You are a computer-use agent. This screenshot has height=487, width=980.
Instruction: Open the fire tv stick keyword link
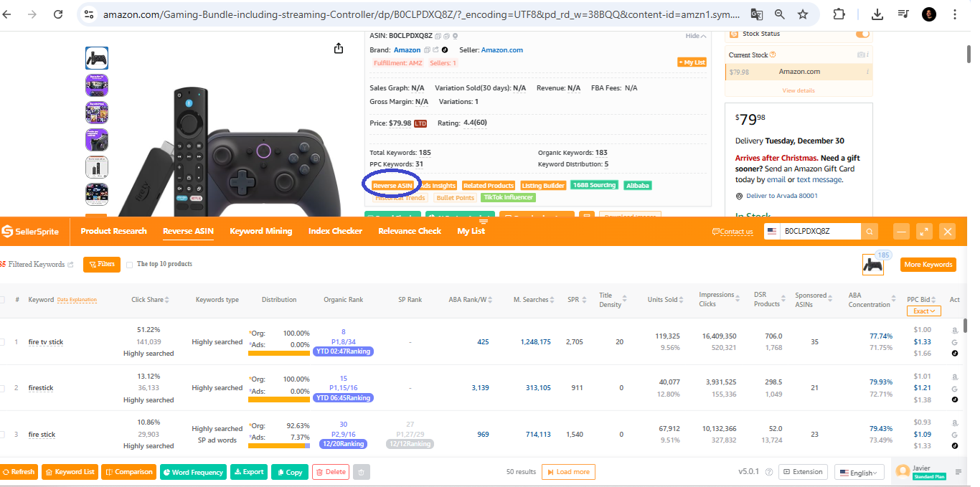coord(44,341)
